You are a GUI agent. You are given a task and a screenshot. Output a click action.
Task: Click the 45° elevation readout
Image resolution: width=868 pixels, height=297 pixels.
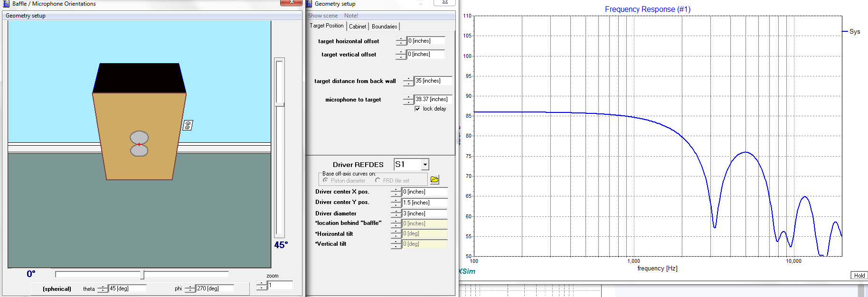281,245
